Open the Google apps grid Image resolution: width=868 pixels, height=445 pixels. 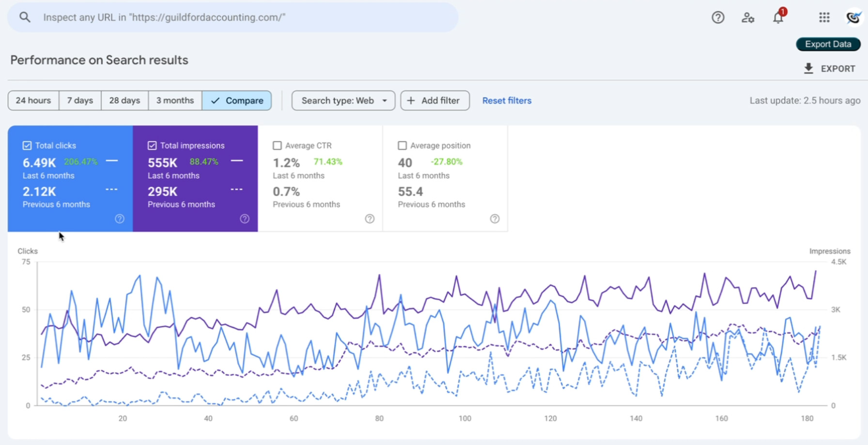coord(824,17)
